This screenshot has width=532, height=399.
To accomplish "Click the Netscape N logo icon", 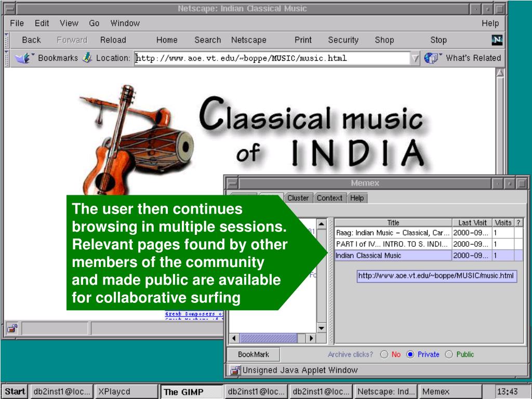I will point(497,40).
